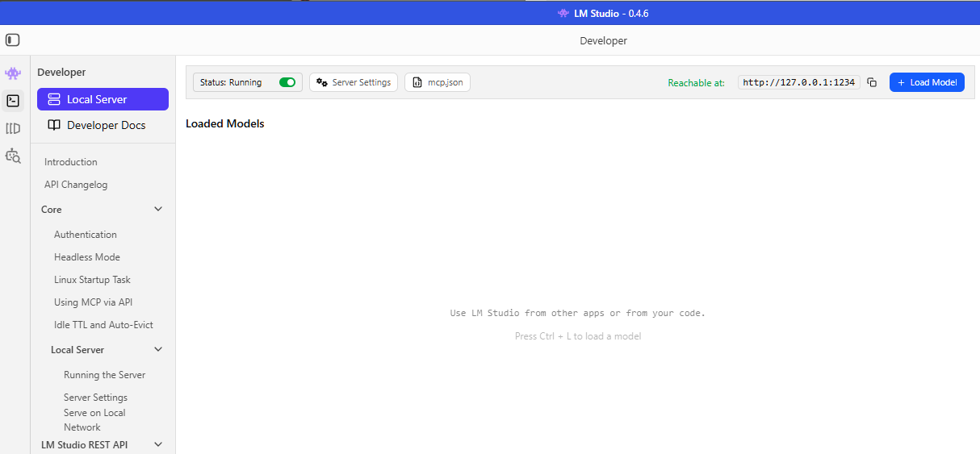Open the Headless Mode doc
The image size is (980, 454).
[87, 257]
